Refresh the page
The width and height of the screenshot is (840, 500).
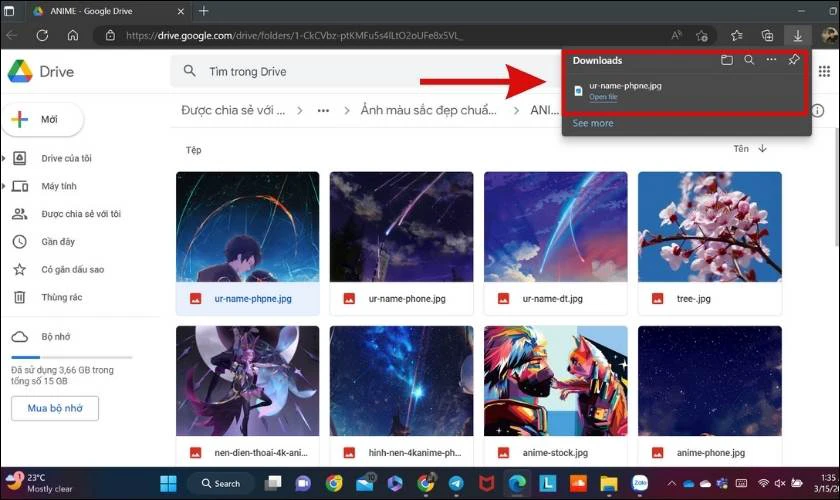(42, 36)
